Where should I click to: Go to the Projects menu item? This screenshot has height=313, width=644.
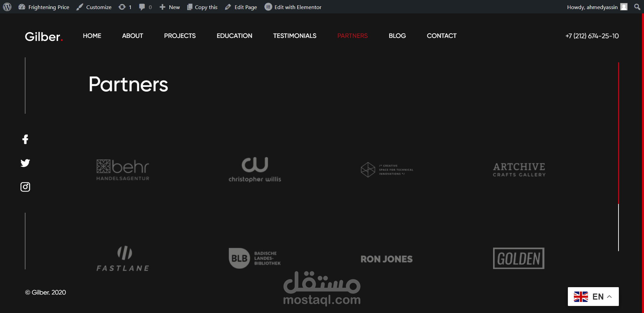[180, 36]
